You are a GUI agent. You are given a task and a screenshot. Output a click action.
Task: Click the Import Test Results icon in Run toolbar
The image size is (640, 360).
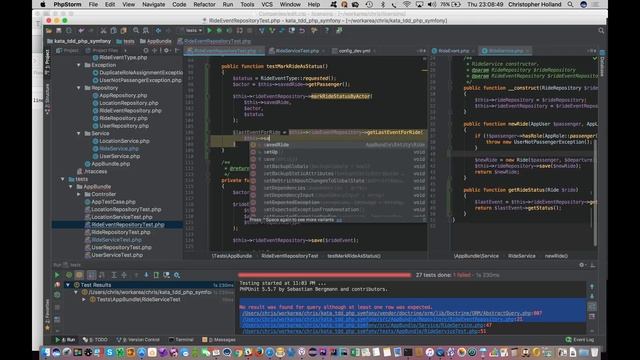(167, 275)
